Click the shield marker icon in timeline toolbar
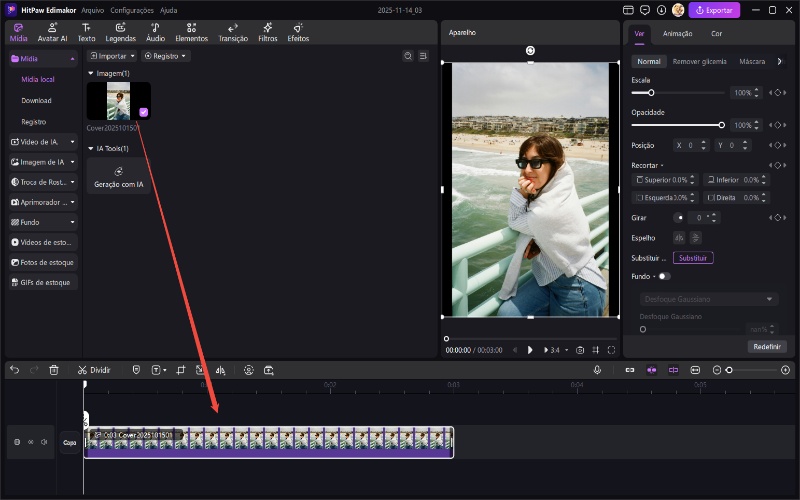800x500 pixels. pyautogui.click(x=136, y=370)
